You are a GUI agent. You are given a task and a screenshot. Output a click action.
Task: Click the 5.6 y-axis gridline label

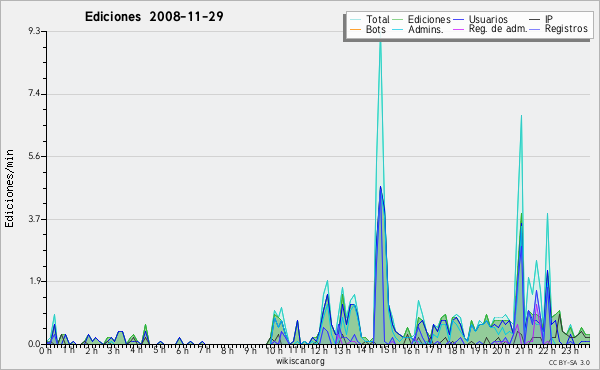pos(35,156)
